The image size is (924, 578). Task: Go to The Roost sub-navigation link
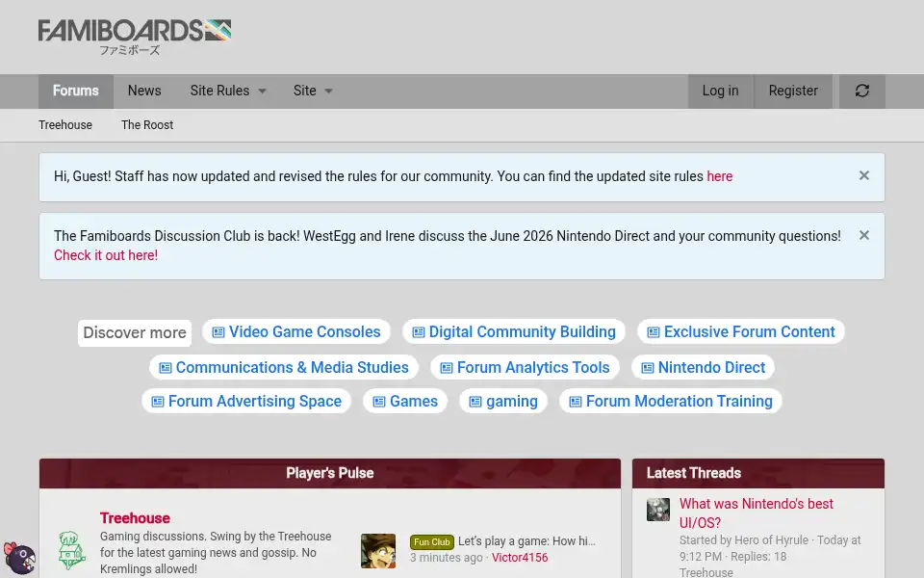[x=147, y=125]
